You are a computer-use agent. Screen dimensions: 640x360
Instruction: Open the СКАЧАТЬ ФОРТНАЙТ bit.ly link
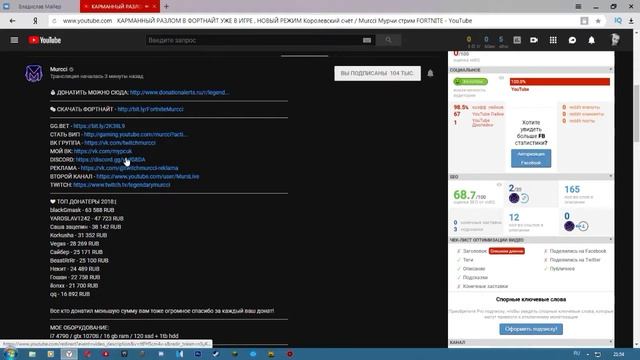tap(150, 109)
